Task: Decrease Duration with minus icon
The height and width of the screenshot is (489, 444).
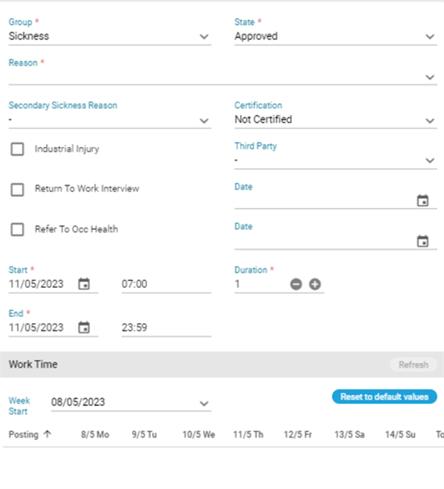Action: (x=296, y=284)
